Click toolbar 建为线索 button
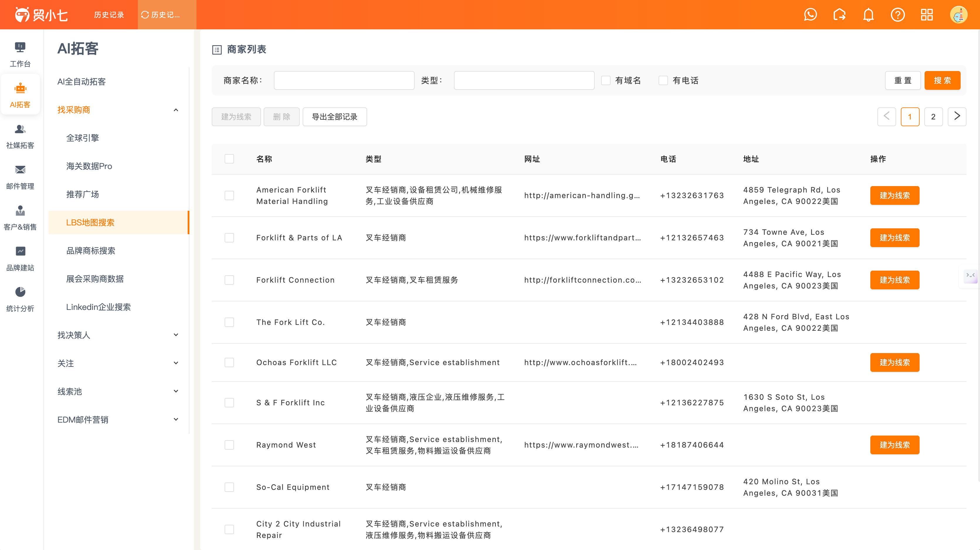This screenshot has width=980, height=550. pyautogui.click(x=236, y=117)
